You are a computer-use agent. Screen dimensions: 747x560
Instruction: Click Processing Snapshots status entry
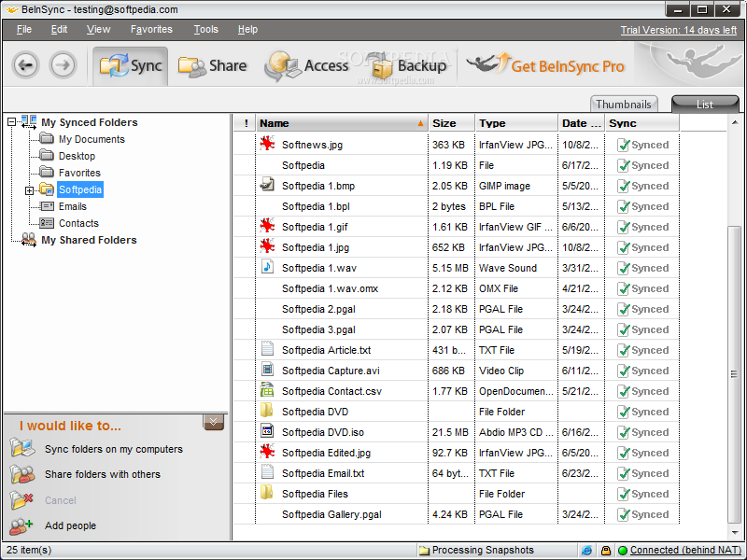[477, 550]
